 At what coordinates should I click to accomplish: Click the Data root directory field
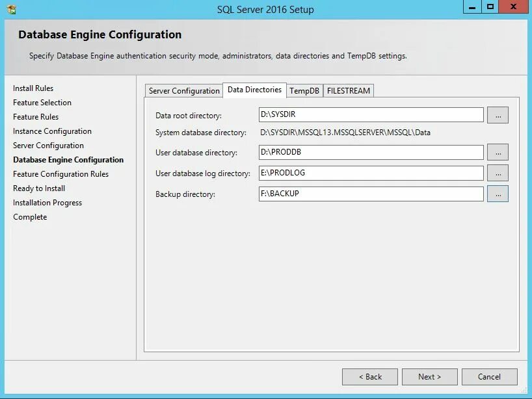(x=371, y=114)
